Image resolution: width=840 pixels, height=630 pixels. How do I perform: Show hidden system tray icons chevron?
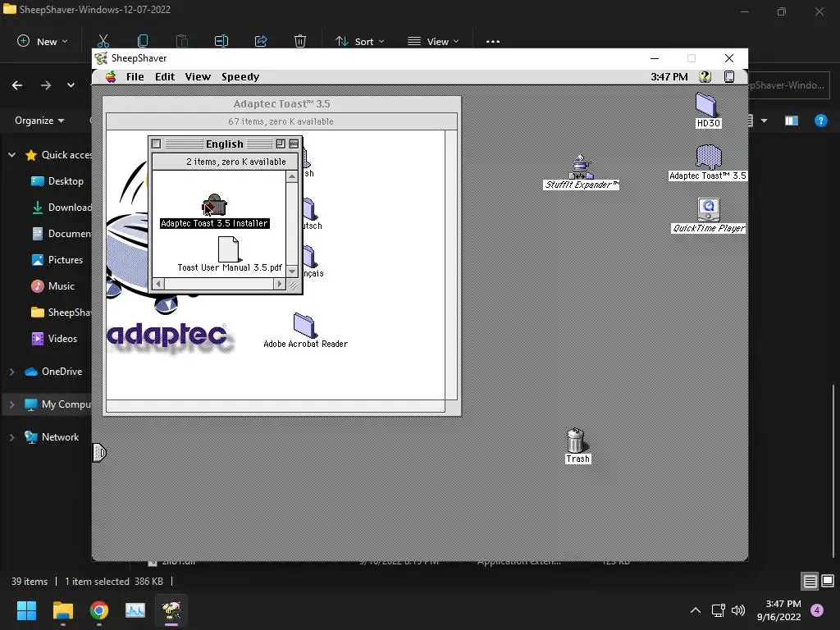pos(696,610)
